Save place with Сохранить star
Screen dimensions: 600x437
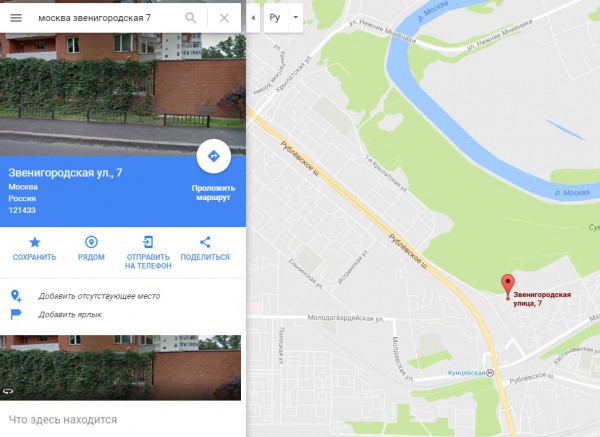click(x=34, y=249)
